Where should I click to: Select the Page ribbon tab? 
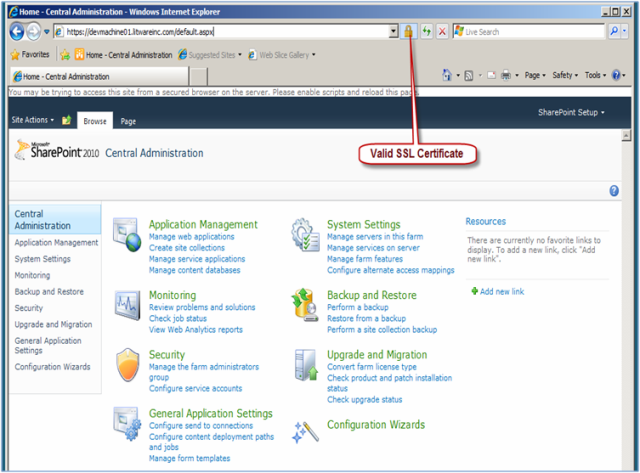[x=128, y=121]
